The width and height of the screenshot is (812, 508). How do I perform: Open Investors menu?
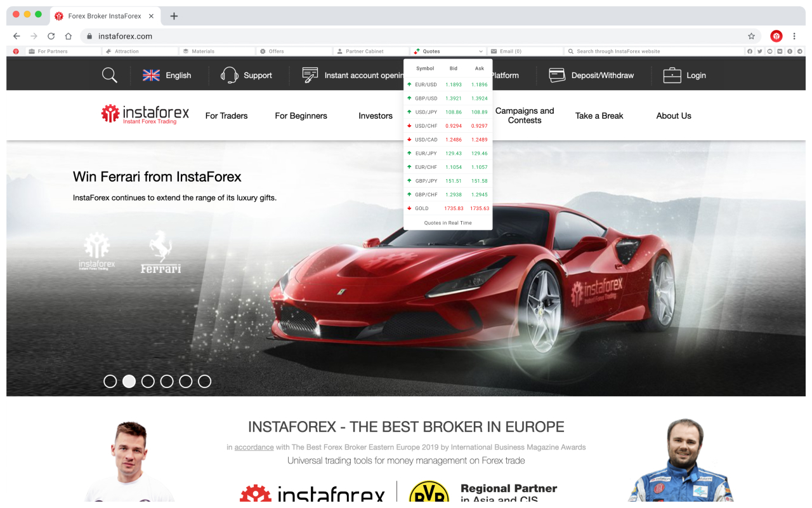pos(376,116)
